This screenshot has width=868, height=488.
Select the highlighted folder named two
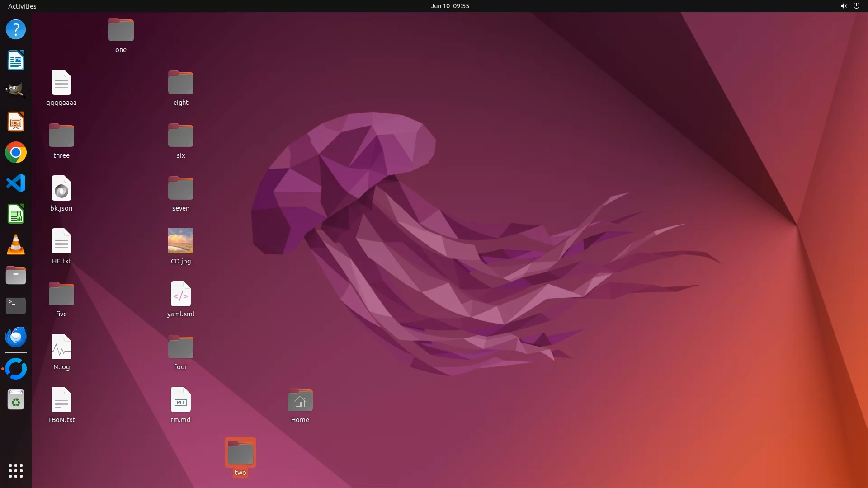(x=240, y=453)
